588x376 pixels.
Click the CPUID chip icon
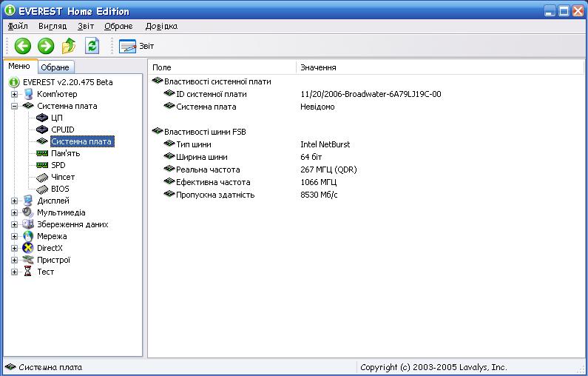click(42, 130)
